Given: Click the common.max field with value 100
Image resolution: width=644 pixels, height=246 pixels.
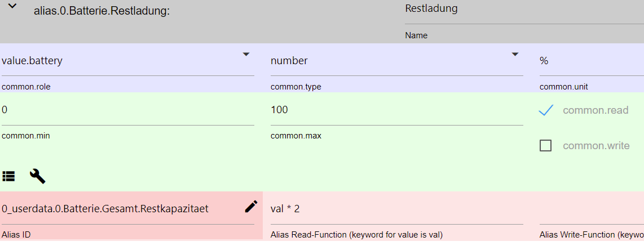Looking at the screenshot, I should [x=396, y=110].
